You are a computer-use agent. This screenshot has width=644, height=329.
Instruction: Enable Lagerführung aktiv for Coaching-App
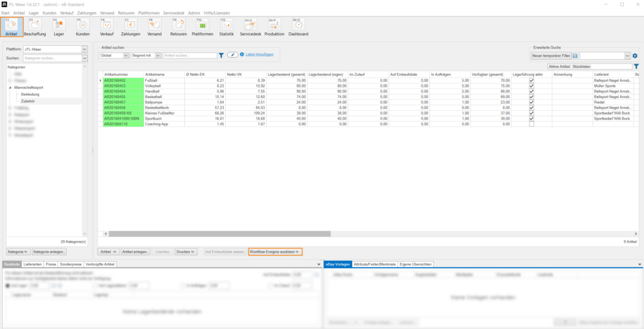point(531,125)
